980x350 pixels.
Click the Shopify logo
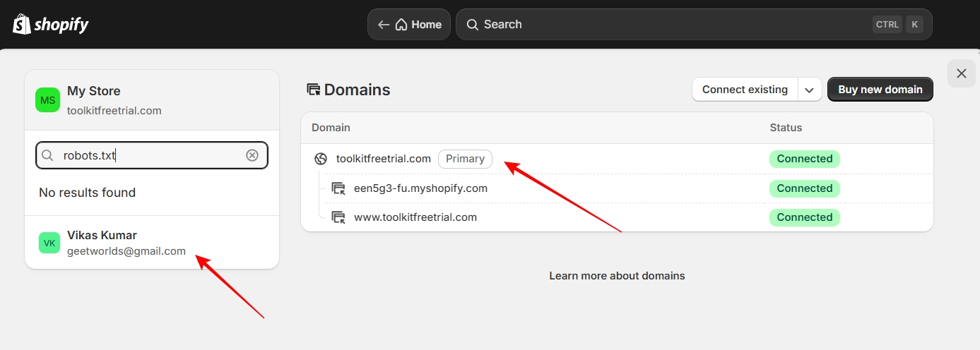pyautogui.click(x=51, y=24)
